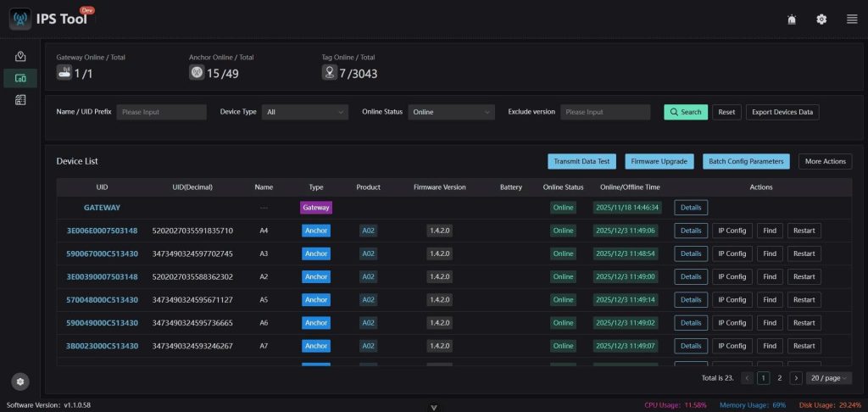Click the Disk Usage status entry

pos(831,405)
